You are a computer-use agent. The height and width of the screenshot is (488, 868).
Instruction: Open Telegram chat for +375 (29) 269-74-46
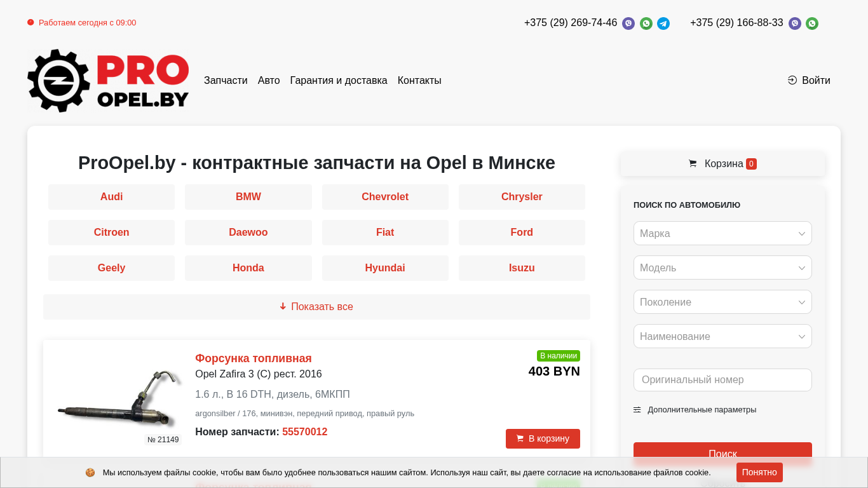pyautogui.click(x=663, y=24)
